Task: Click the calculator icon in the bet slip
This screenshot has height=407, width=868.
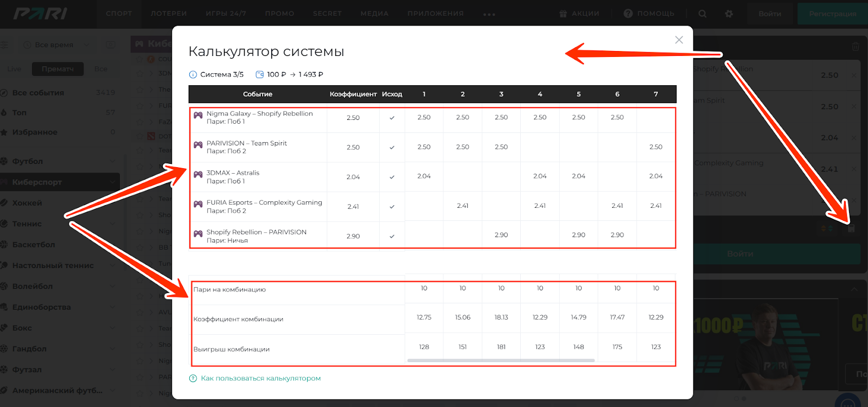Action: coord(851,228)
